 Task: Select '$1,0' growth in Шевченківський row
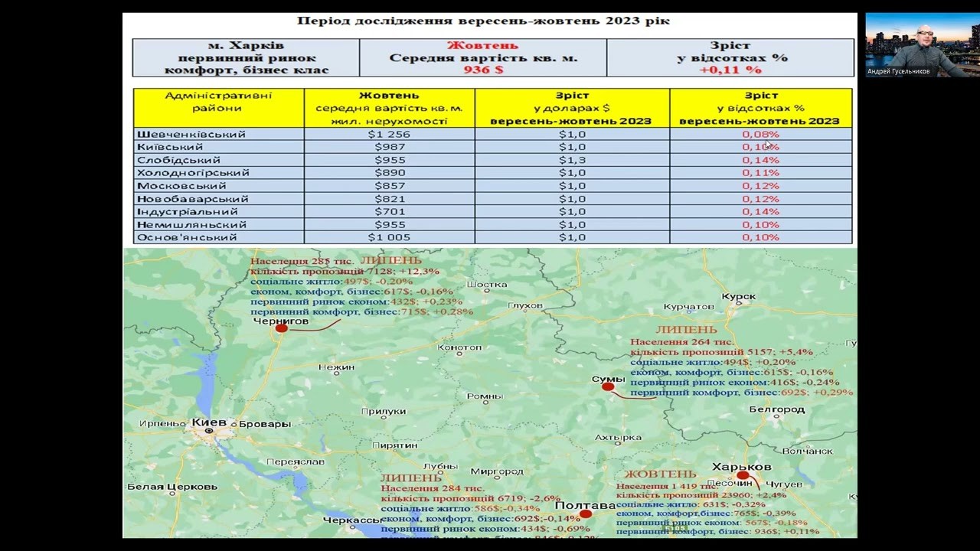point(572,134)
